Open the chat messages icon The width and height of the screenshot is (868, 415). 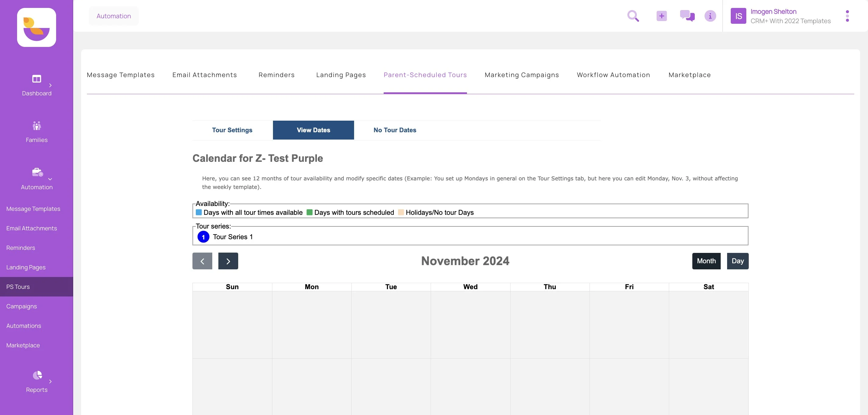(687, 16)
